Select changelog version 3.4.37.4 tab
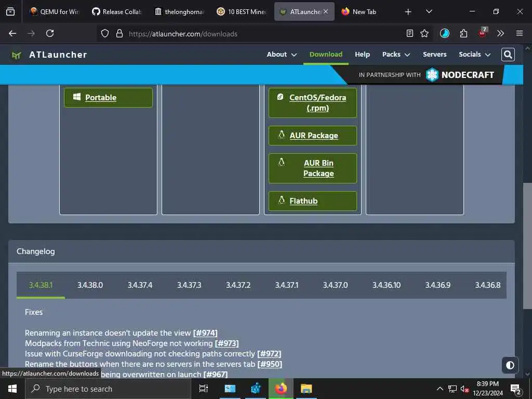This screenshot has width=532, height=399. (140, 285)
